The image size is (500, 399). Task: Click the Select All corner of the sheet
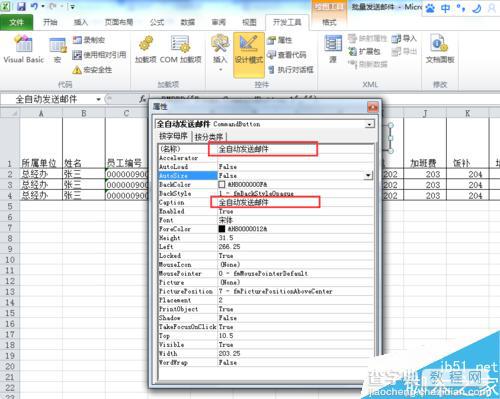click(10, 113)
